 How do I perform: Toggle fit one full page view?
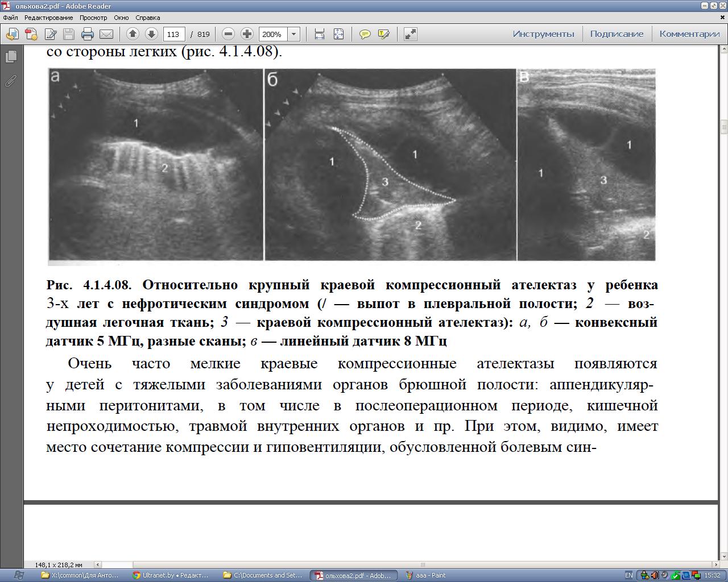[338, 34]
